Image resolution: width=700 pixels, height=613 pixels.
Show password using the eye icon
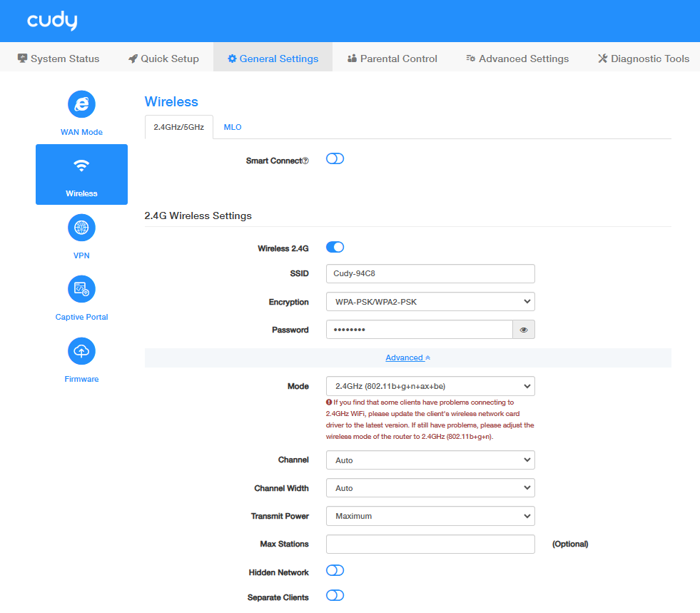pos(524,330)
